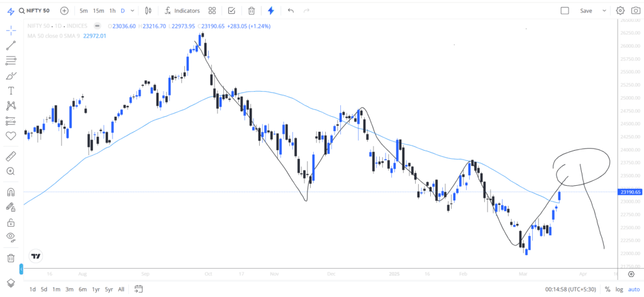The image size is (644, 297).
Task: Select the brush drawing tool
Action: 11,75
